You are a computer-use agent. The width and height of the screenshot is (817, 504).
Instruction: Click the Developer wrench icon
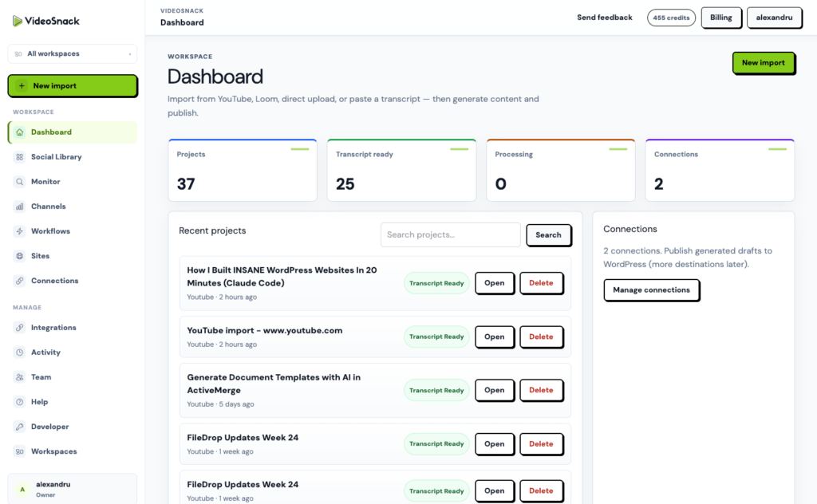20,427
